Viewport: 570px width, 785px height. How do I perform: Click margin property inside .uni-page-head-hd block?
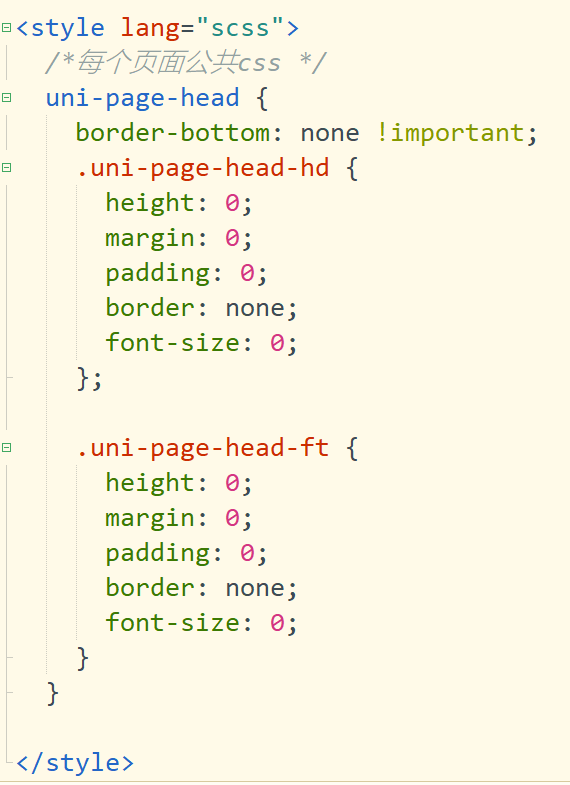pos(149,239)
